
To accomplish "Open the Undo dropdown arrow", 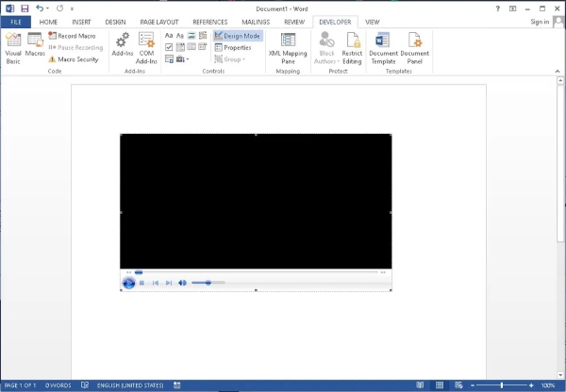I will pos(49,8).
